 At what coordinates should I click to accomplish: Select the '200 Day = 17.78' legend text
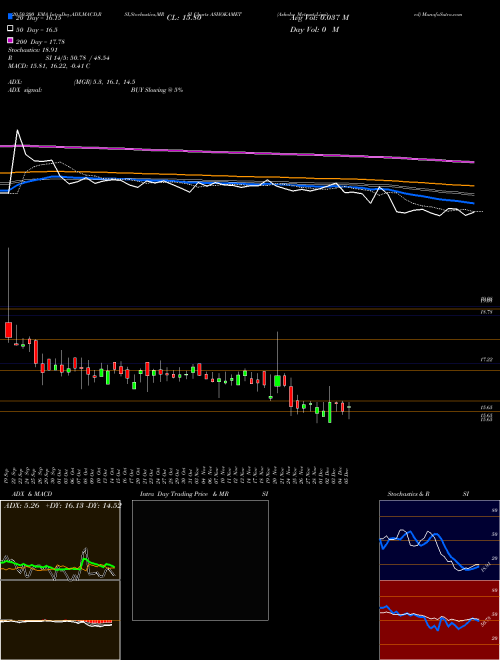pyautogui.click(x=40, y=42)
